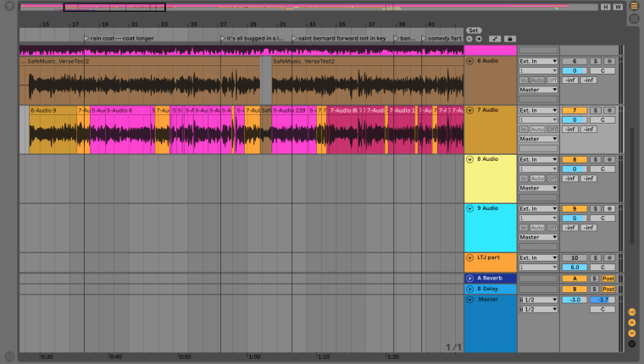Toggle the Mixer section M button

click(x=631, y=333)
